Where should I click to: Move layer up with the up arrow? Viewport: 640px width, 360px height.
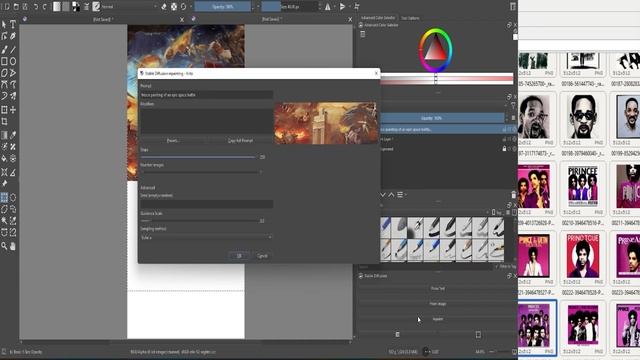(x=391, y=195)
